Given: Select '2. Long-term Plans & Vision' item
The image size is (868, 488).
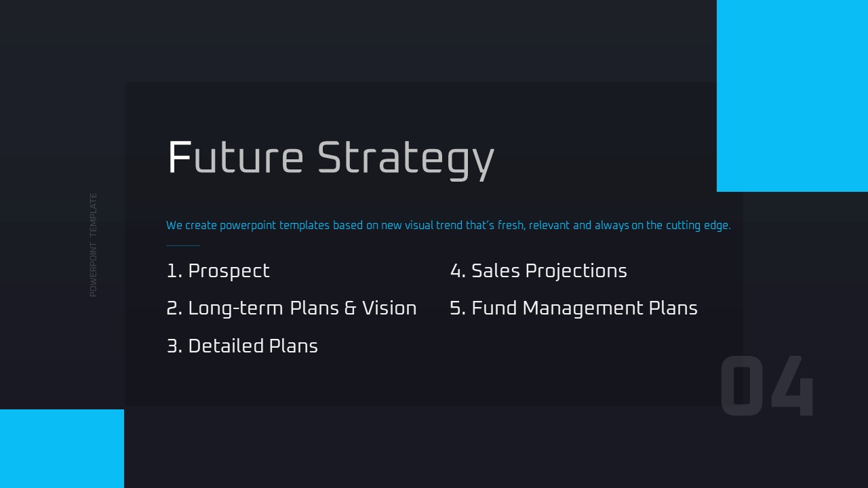Looking at the screenshot, I should (x=292, y=308).
